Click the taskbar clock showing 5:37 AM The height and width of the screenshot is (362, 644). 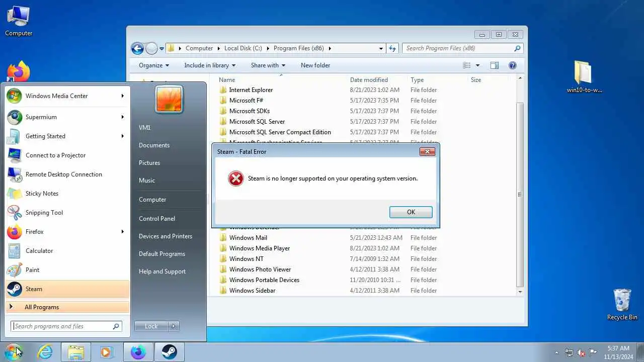pos(618,352)
